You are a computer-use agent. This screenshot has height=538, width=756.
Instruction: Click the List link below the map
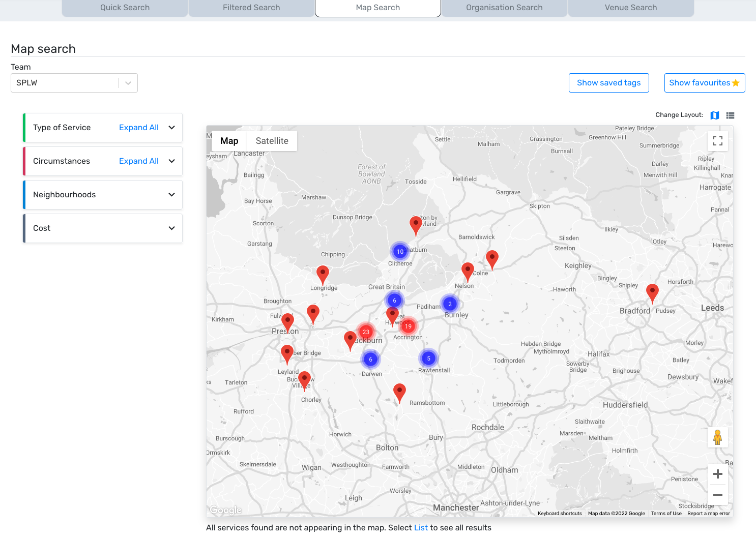point(421,528)
